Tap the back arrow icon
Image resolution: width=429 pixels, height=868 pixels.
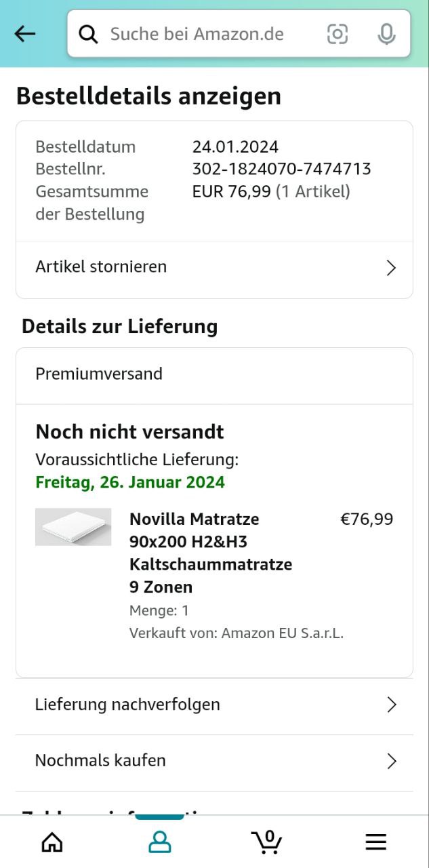(25, 34)
